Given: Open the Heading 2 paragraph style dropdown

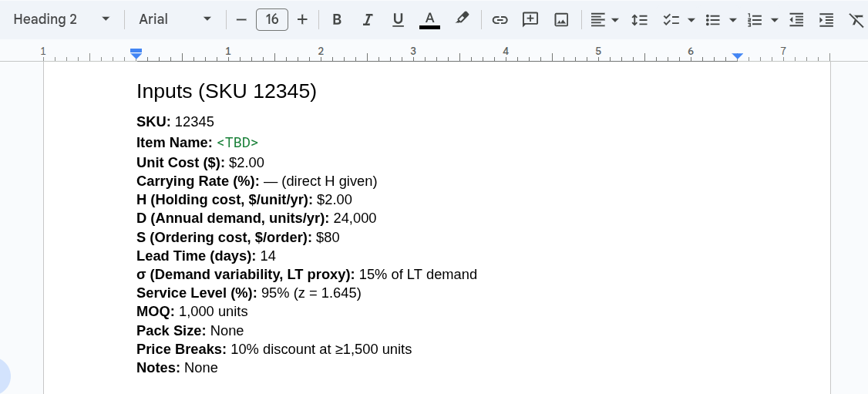Looking at the screenshot, I should pyautogui.click(x=62, y=19).
